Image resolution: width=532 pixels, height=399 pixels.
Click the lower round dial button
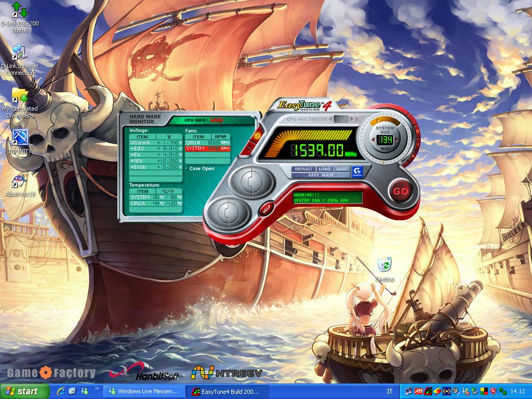click(230, 214)
